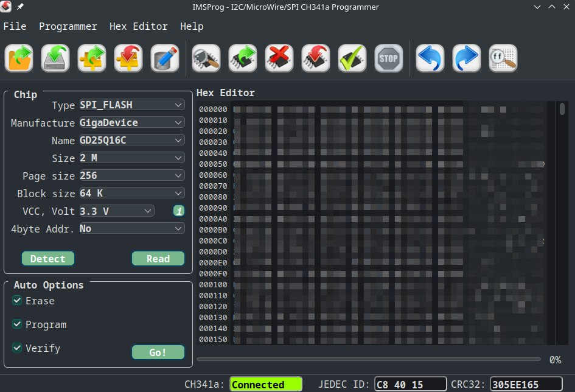Image resolution: width=575 pixels, height=392 pixels.
Task: Click the green Detect button
Action: point(48,259)
